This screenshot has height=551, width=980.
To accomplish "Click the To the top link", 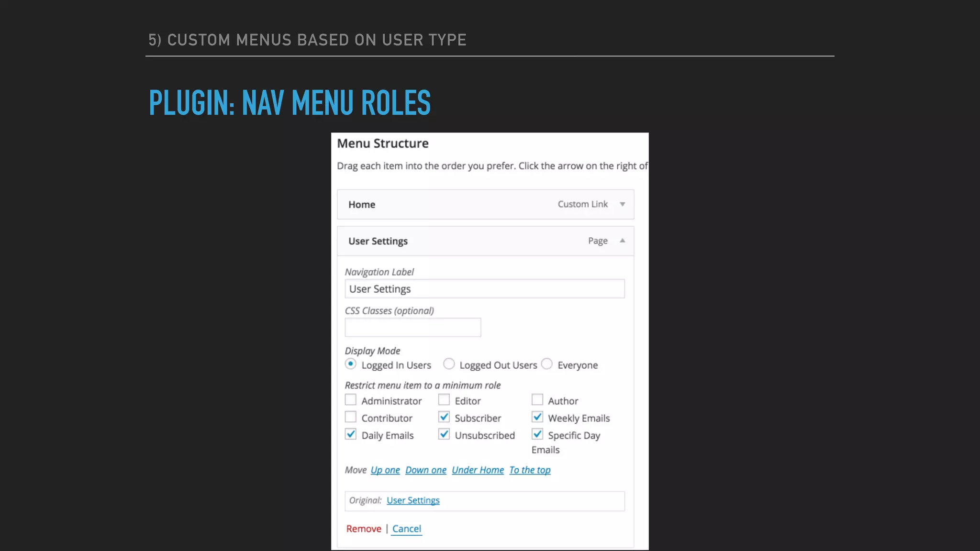I will [530, 470].
